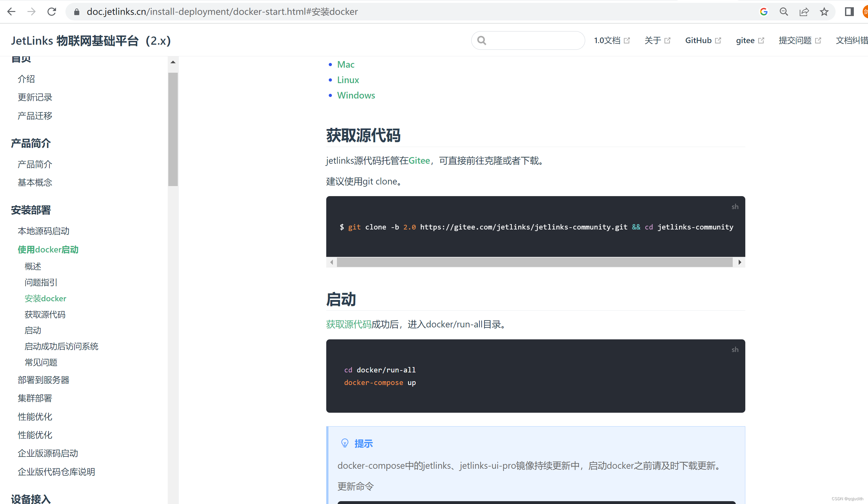Click the lightbulb icon on the 提示 tip box
Image resolution: width=868 pixels, height=504 pixels.
point(344,443)
